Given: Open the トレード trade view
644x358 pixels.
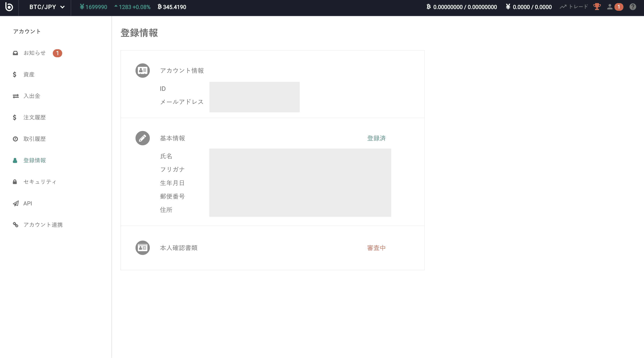Looking at the screenshot, I should pyautogui.click(x=574, y=7).
